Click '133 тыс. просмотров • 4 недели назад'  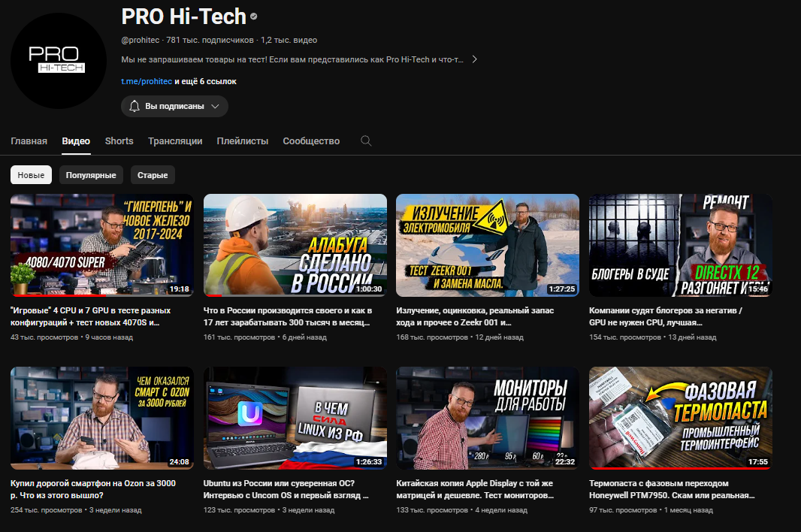[x=462, y=510]
